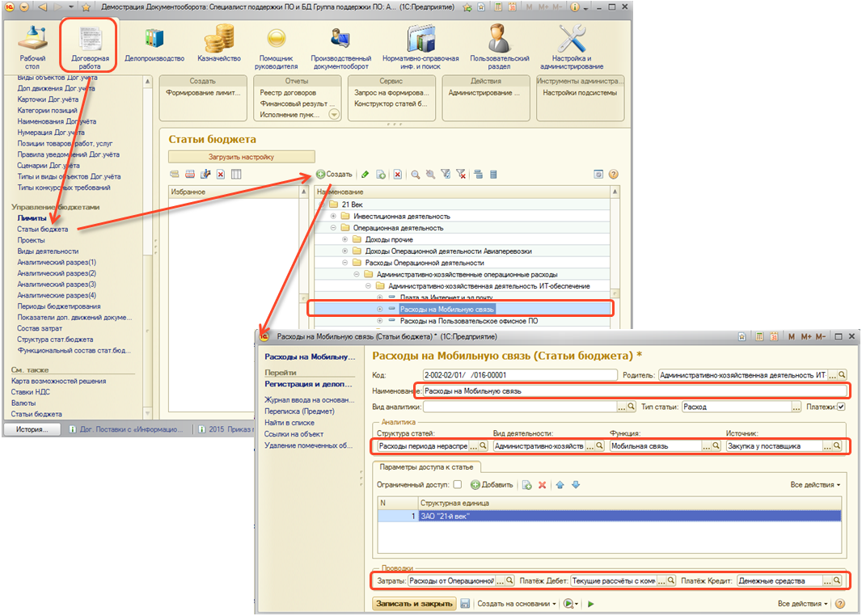This screenshot has height=616, width=862.
Task: Click the save diskette icon beside Записать и закрыть
Action: pyautogui.click(x=465, y=604)
